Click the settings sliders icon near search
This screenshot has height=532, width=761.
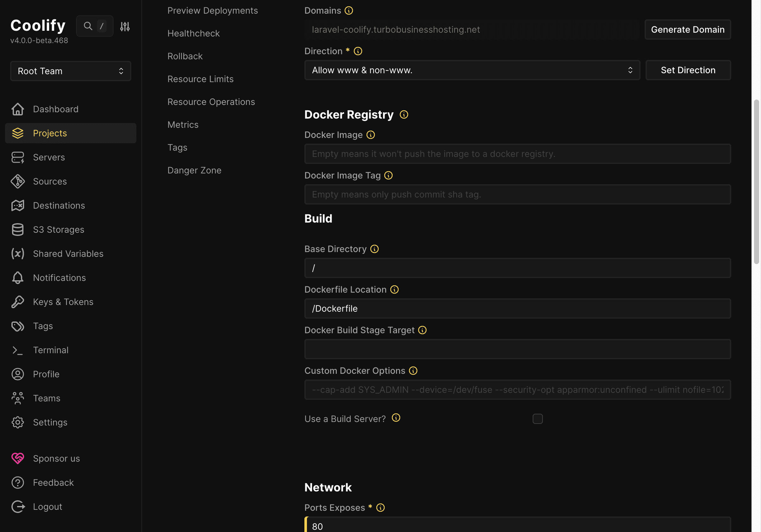coord(125,27)
